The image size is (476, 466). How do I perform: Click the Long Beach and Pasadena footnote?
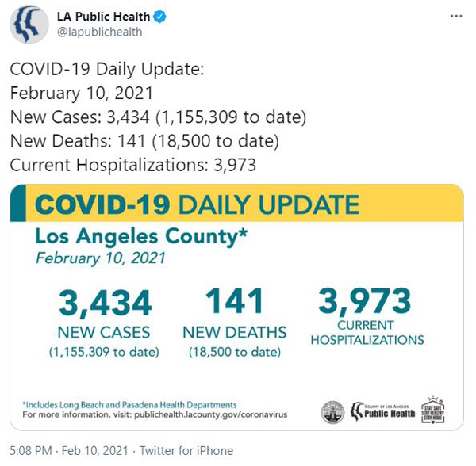pyautogui.click(x=129, y=405)
